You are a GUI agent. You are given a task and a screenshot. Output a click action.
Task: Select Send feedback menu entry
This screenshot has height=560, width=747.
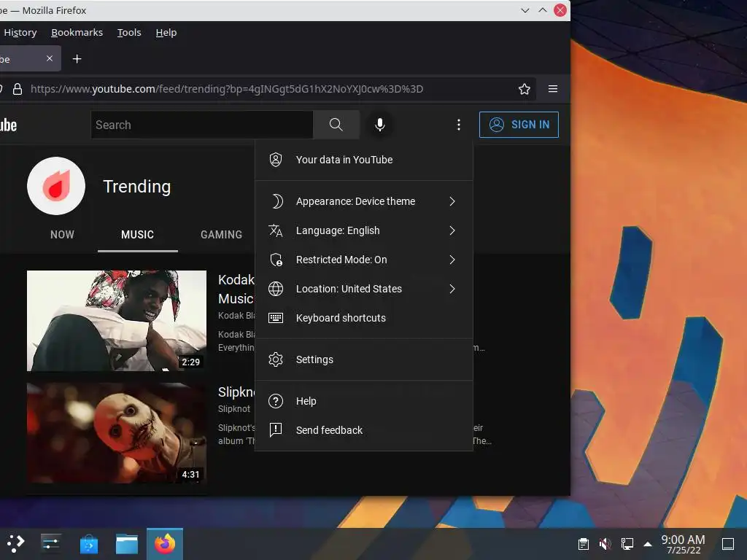pyautogui.click(x=364, y=430)
